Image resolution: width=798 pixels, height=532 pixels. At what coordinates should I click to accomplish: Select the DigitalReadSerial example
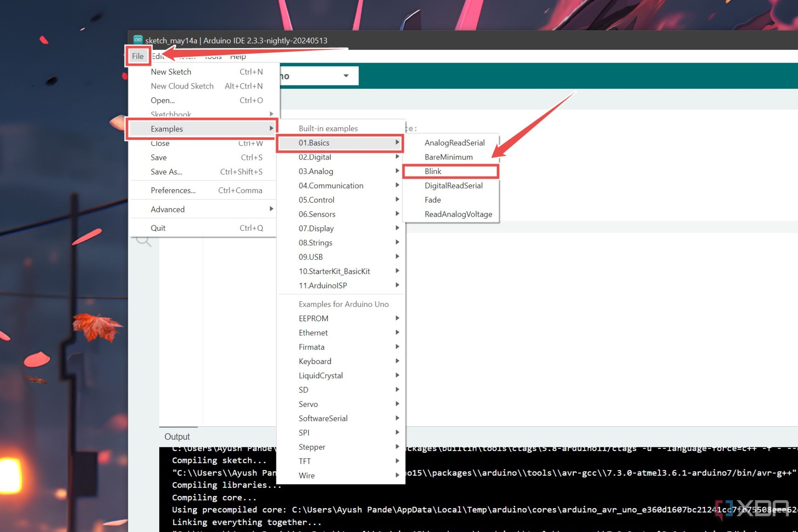[x=454, y=185]
